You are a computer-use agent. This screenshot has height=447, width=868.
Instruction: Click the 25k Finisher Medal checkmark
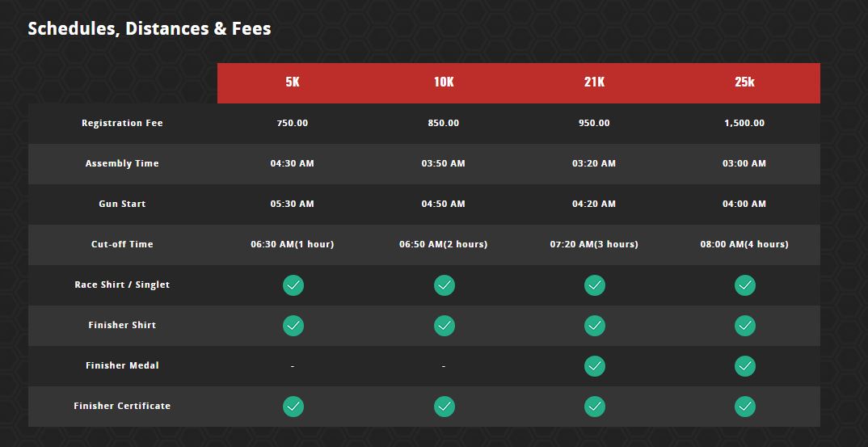[744, 366]
